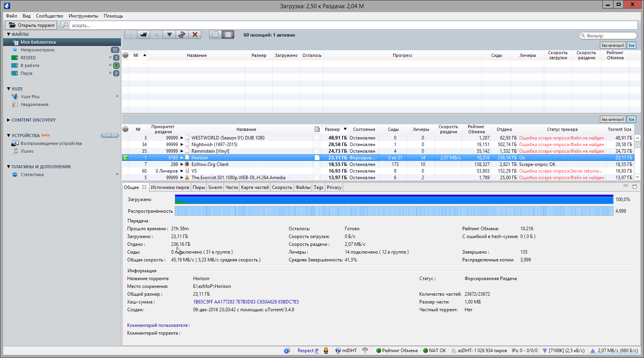Close the Vuze Plus entry
The width and height of the screenshot is (644, 358).
click(117, 97)
